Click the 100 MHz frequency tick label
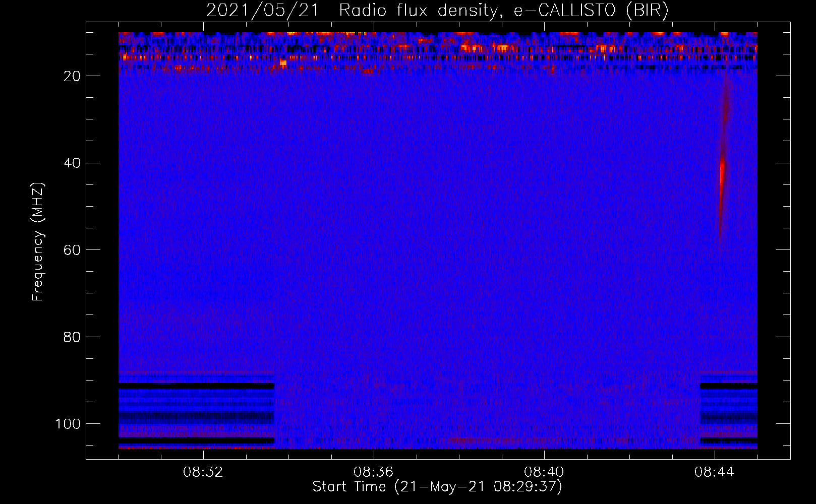This screenshot has width=816, height=504. (68, 424)
